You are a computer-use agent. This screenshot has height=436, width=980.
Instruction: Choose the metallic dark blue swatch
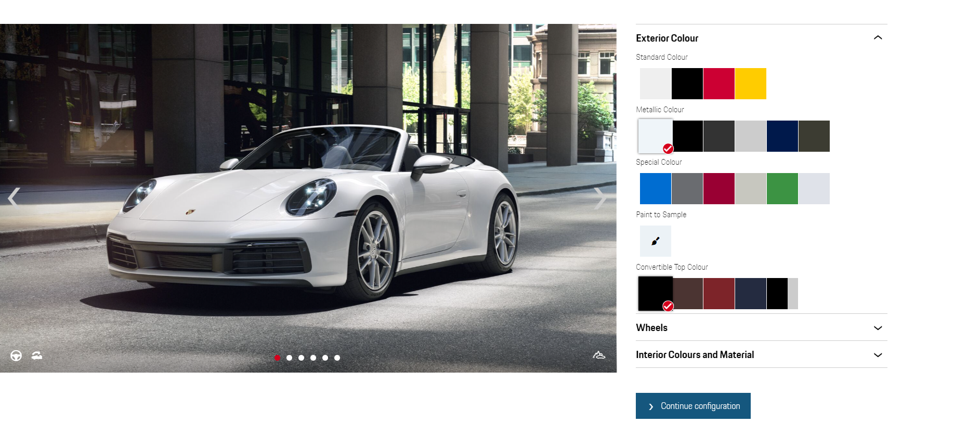coord(782,136)
